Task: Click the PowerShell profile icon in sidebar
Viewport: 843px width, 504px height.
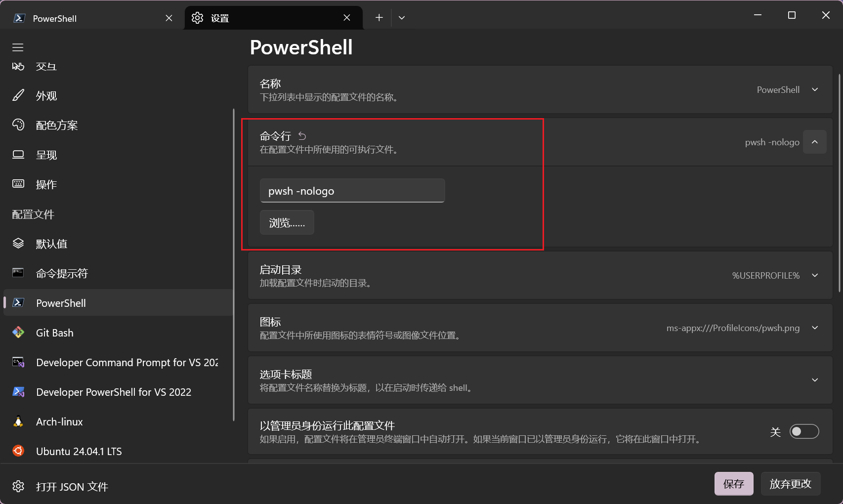Action: (18, 303)
